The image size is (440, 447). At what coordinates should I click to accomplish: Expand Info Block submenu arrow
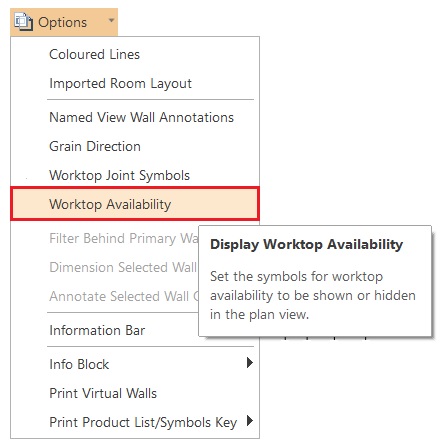[x=250, y=363]
